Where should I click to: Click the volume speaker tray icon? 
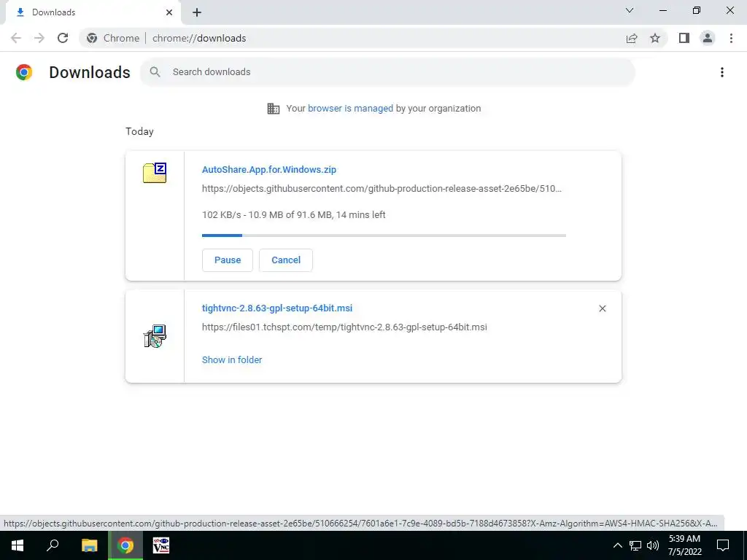[653, 545]
